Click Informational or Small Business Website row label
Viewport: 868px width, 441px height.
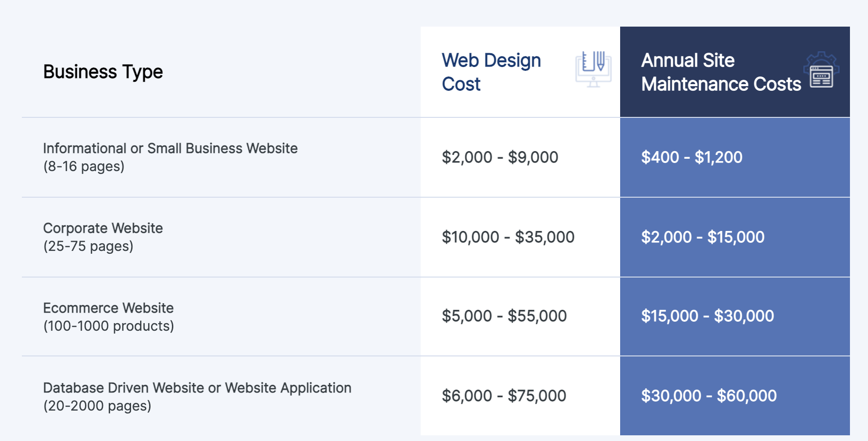click(170, 148)
